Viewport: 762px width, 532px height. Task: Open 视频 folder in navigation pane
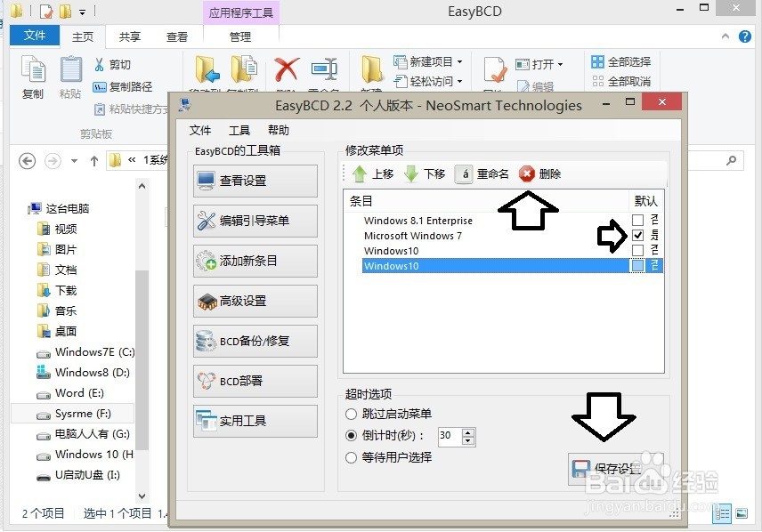[x=57, y=230]
